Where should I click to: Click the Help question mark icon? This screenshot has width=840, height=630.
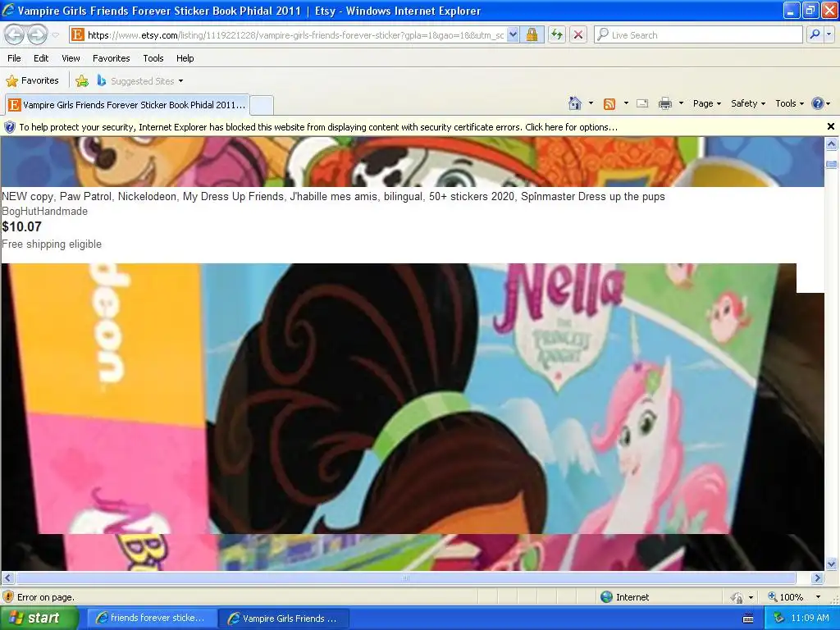pyautogui.click(x=818, y=103)
